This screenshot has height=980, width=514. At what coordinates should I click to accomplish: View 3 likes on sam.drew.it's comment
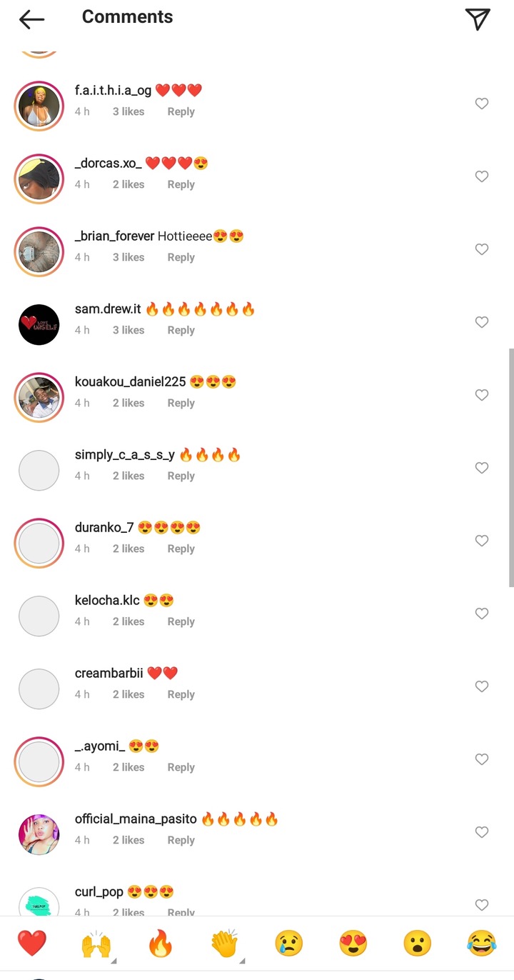coord(128,330)
